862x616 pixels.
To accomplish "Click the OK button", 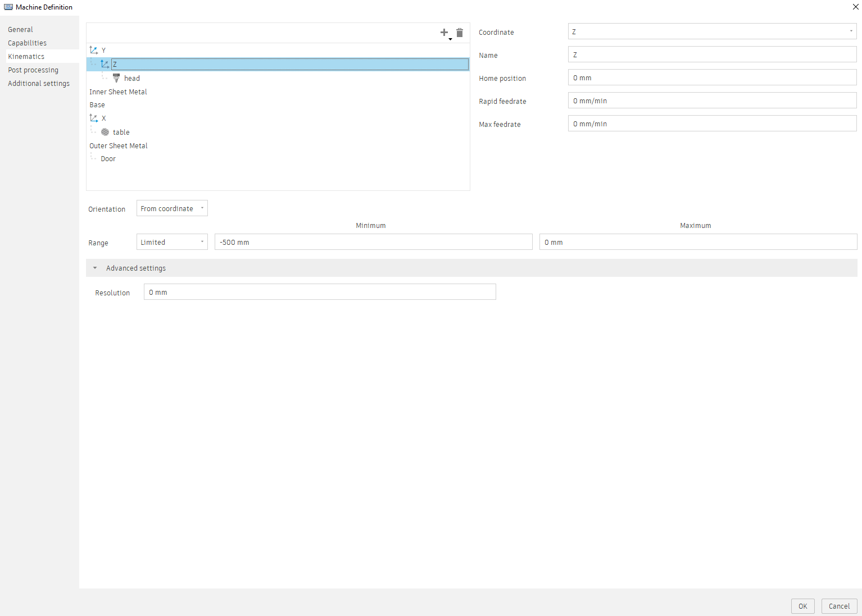I will tap(802, 606).
